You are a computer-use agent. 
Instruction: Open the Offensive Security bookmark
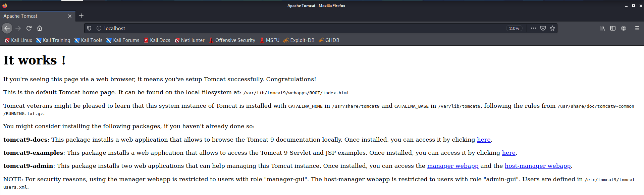click(232, 40)
